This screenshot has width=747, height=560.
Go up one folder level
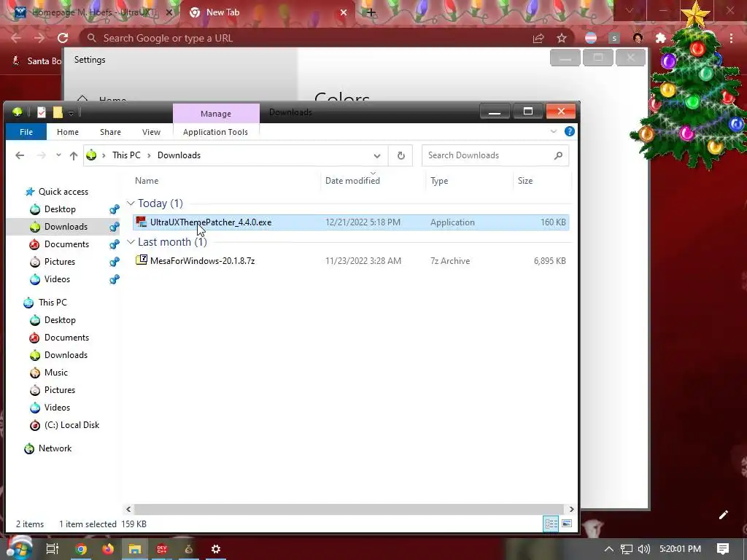click(x=74, y=155)
